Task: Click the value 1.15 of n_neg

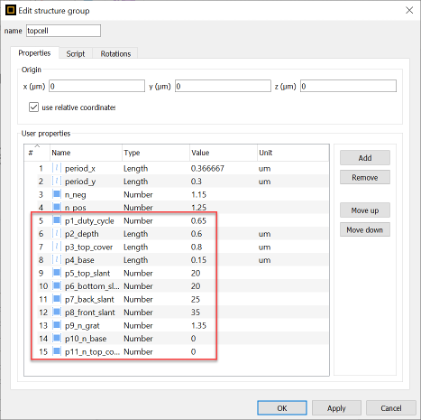Action: (x=199, y=194)
